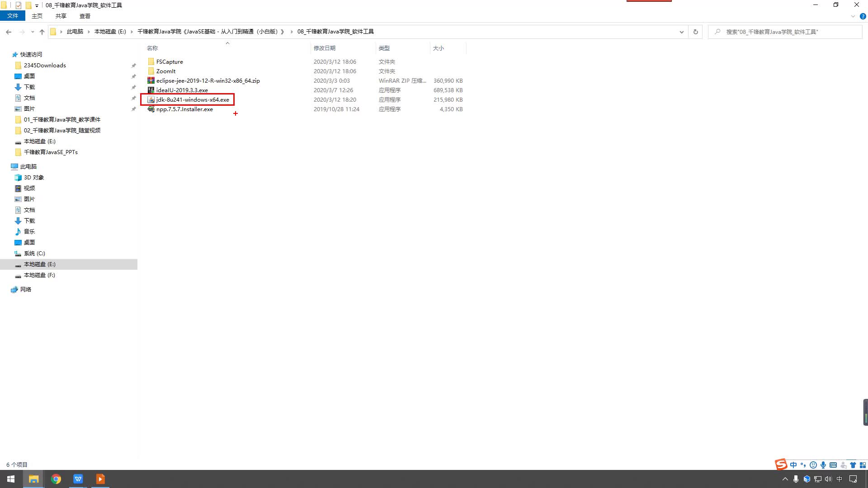Click File Explorer taskbar icon

pos(34,479)
